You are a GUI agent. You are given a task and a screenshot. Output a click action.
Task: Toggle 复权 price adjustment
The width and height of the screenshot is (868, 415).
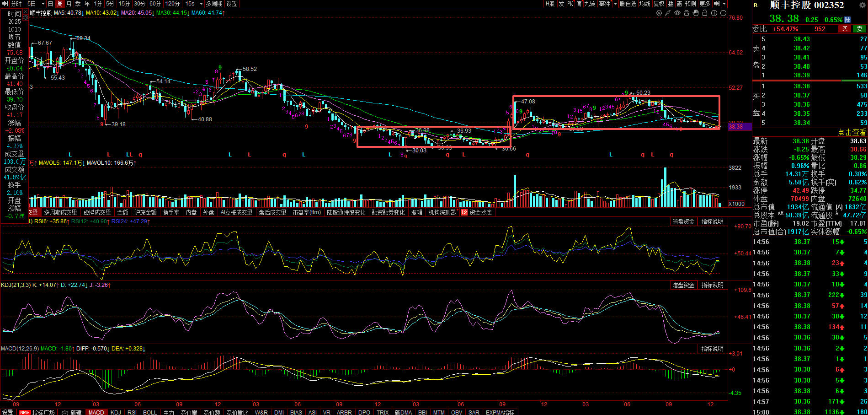coord(659,4)
